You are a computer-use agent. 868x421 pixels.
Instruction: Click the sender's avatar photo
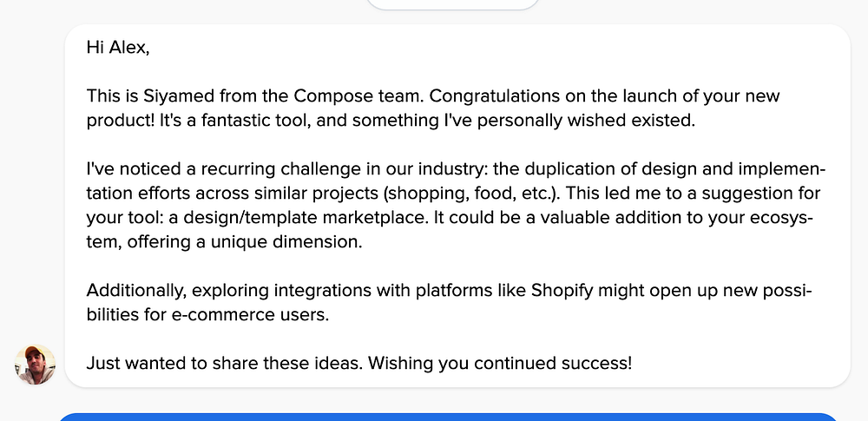35,364
